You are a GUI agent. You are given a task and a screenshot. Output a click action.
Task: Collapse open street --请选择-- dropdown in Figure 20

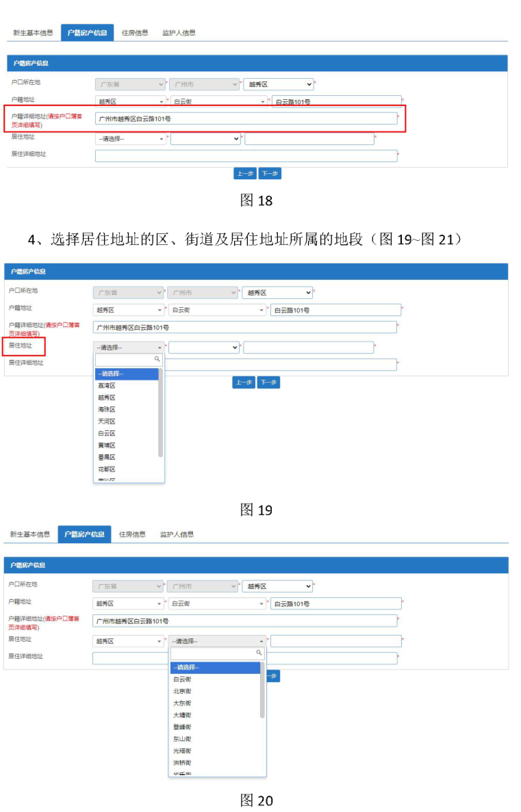click(217, 641)
